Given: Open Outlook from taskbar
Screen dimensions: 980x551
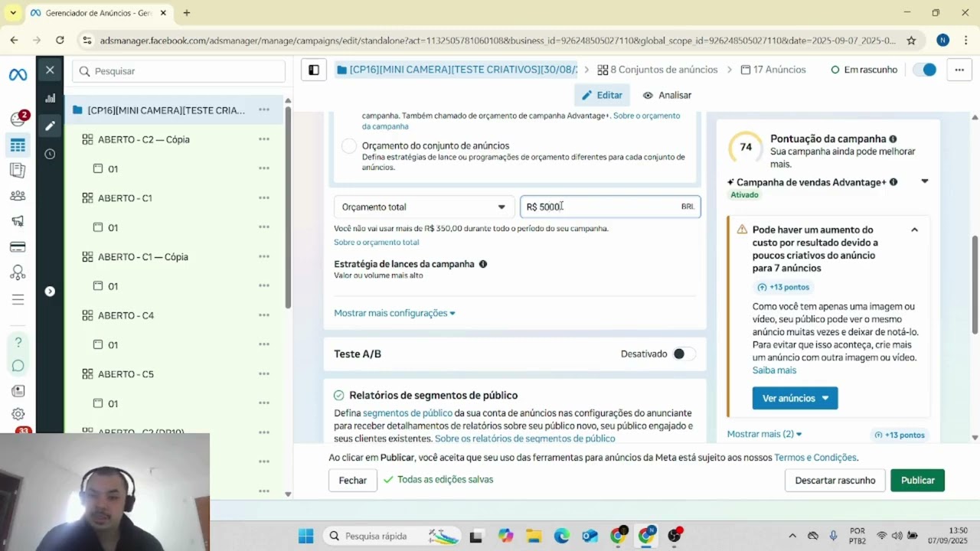Looking at the screenshot, I should 590,536.
